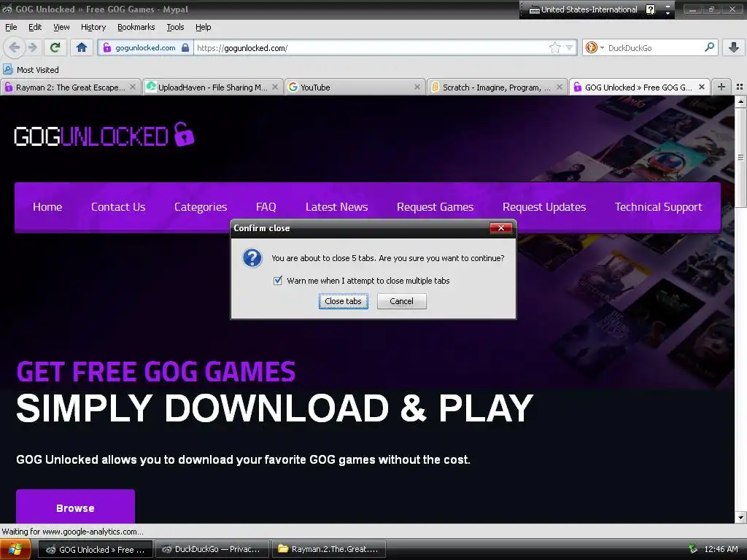747x560 pixels.
Task: Open the Downloads arrow button
Action: 734,47
